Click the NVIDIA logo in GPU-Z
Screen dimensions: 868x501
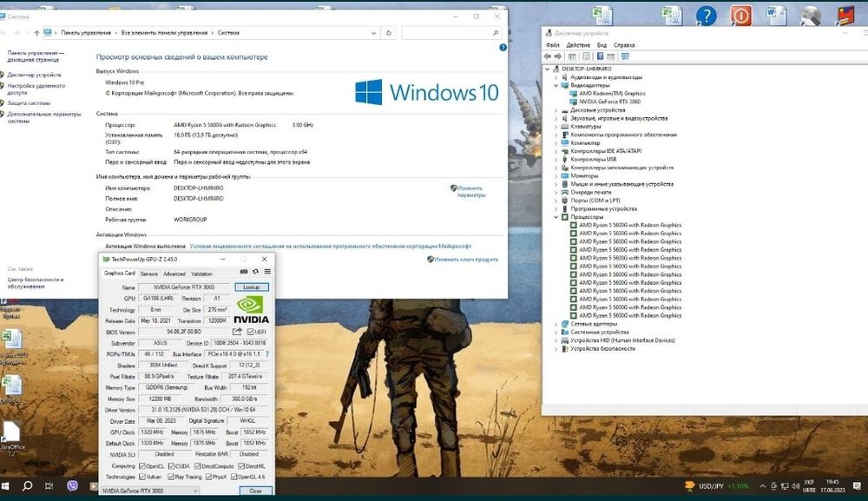pos(251,310)
